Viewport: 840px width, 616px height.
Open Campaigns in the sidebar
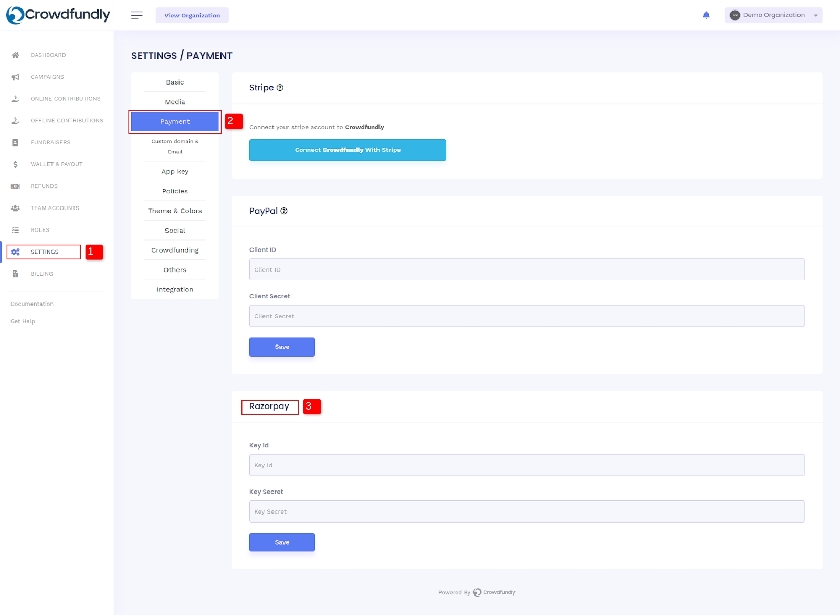click(x=47, y=77)
